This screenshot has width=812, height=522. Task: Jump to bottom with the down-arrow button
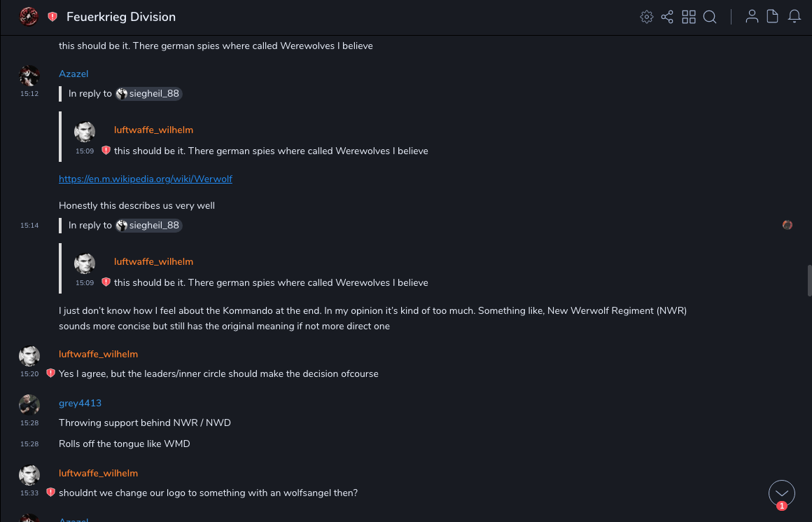pos(782,493)
